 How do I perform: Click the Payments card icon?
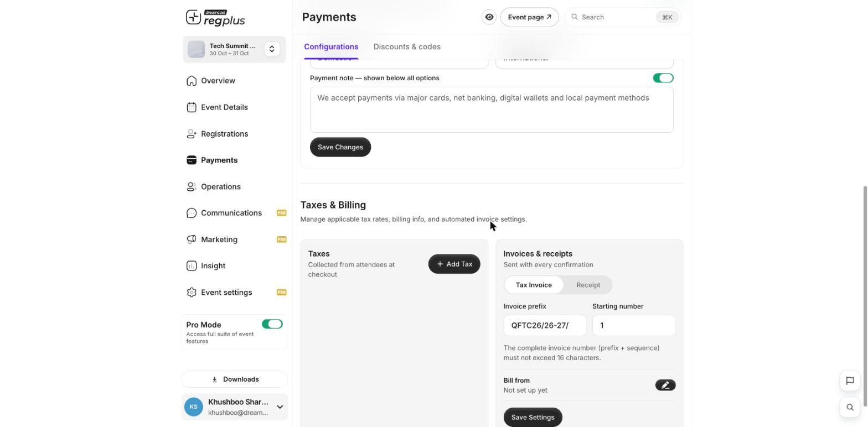(x=192, y=160)
